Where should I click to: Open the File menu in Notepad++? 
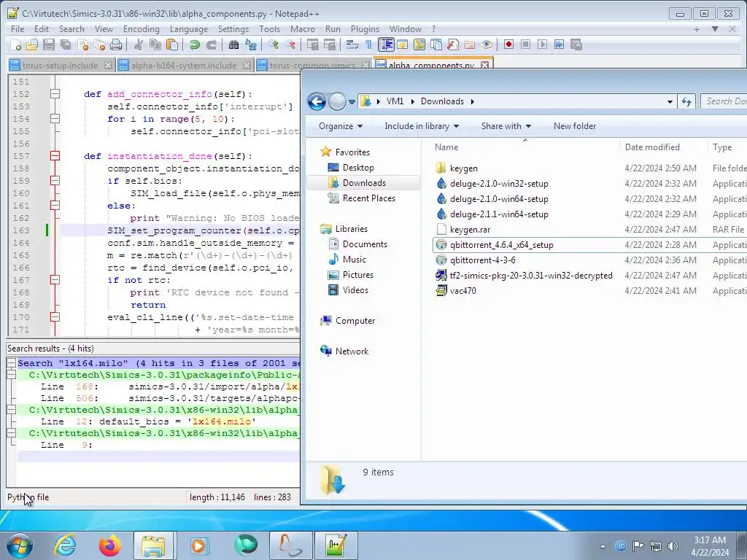(18, 29)
